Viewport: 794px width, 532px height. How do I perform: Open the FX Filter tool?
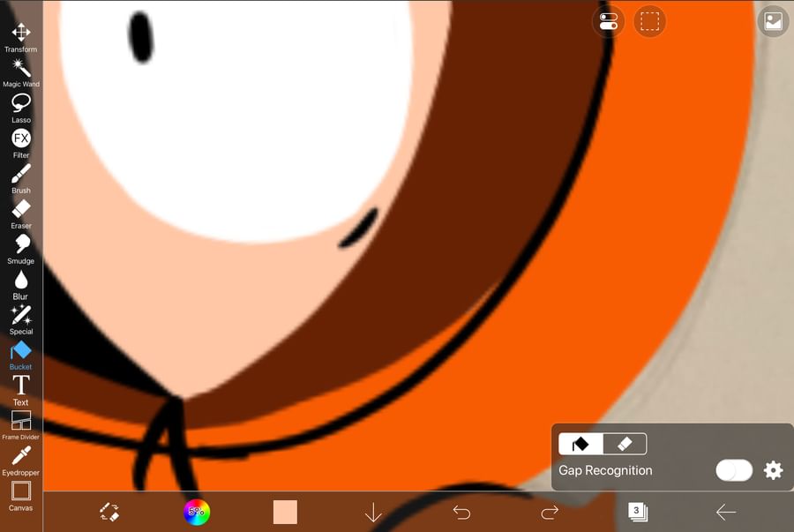click(x=21, y=144)
